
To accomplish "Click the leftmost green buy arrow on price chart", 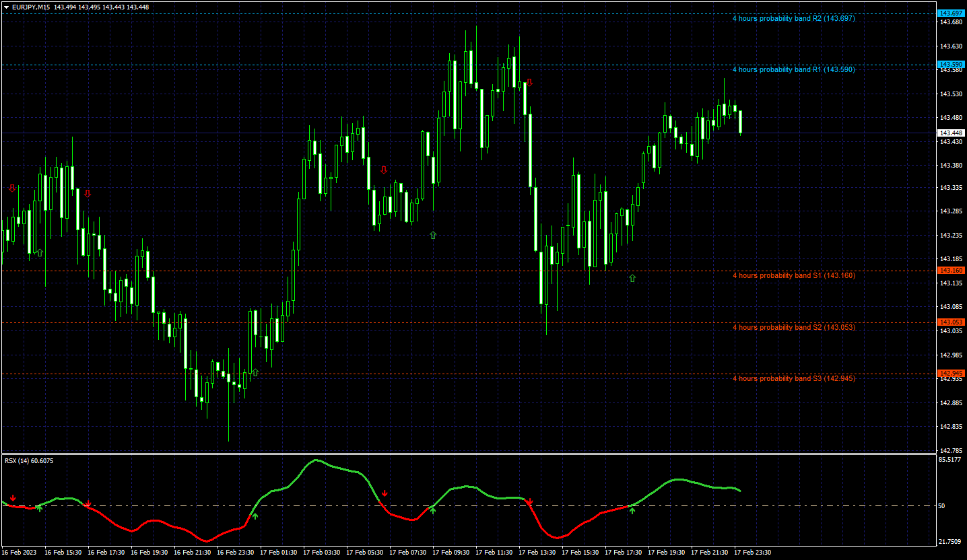I will point(40,252).
